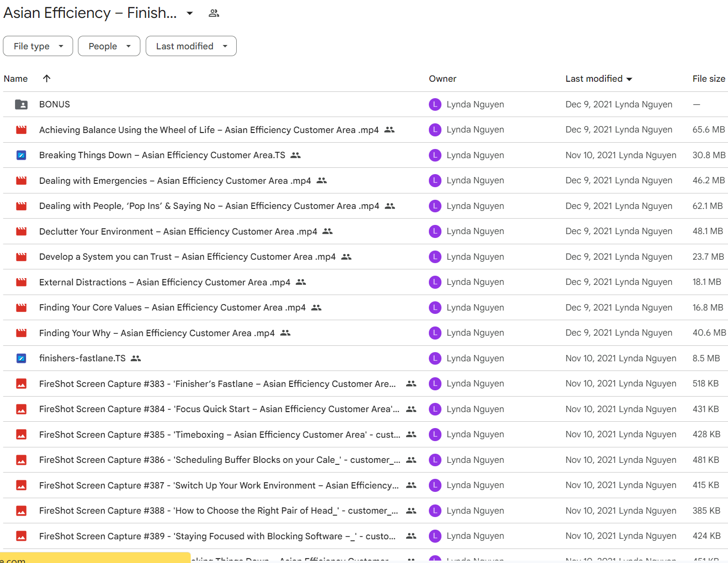Screen dimensions: 728x563
Task: Click image icon for FireShot Capture #383
Action: point(21,384)
